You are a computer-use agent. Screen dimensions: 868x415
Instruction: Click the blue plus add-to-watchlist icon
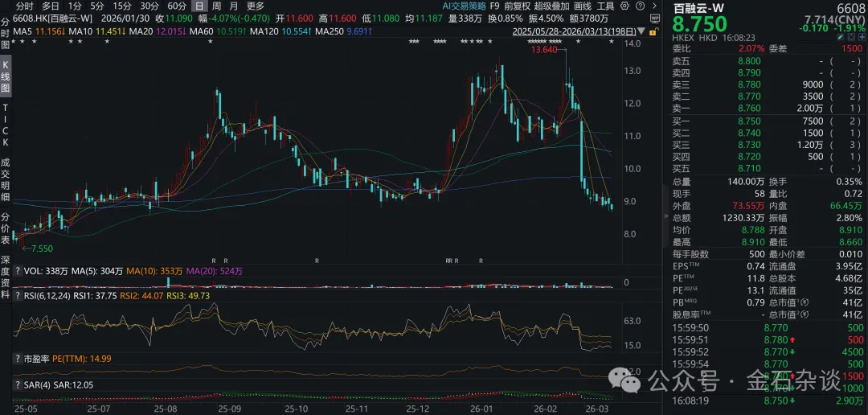862,37
